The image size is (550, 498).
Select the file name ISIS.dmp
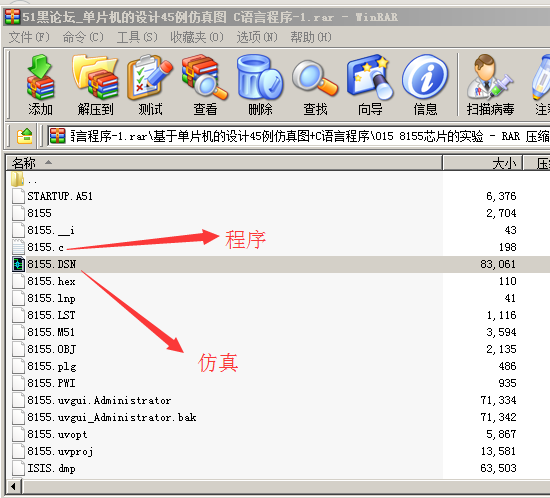pos(51,469)
